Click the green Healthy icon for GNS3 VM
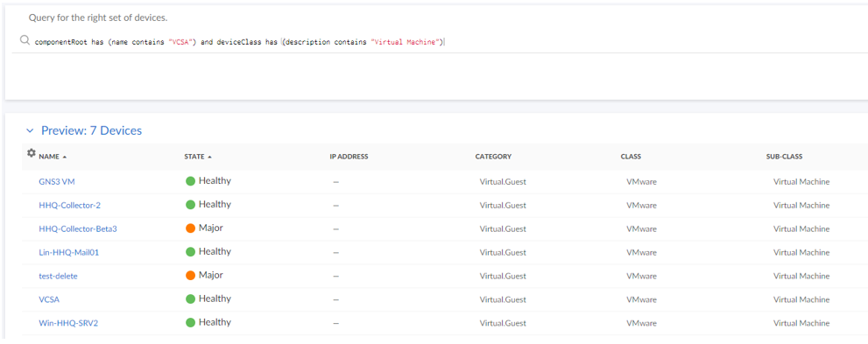868x344 pixels. click(x=190, y=181)
